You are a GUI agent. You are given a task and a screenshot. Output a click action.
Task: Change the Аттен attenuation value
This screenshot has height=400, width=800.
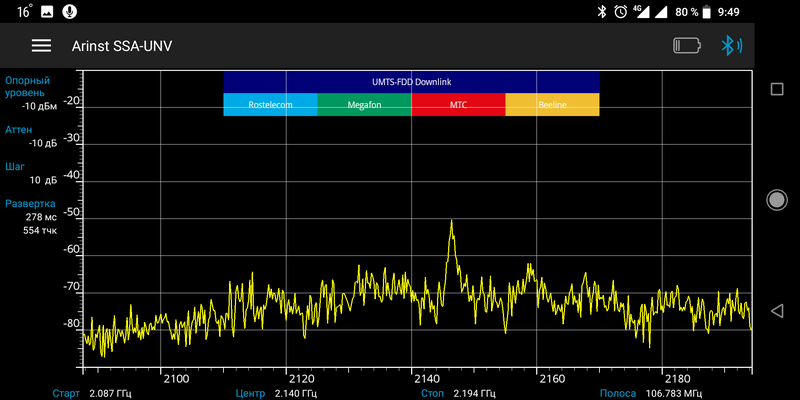click(x=35, y=136)
